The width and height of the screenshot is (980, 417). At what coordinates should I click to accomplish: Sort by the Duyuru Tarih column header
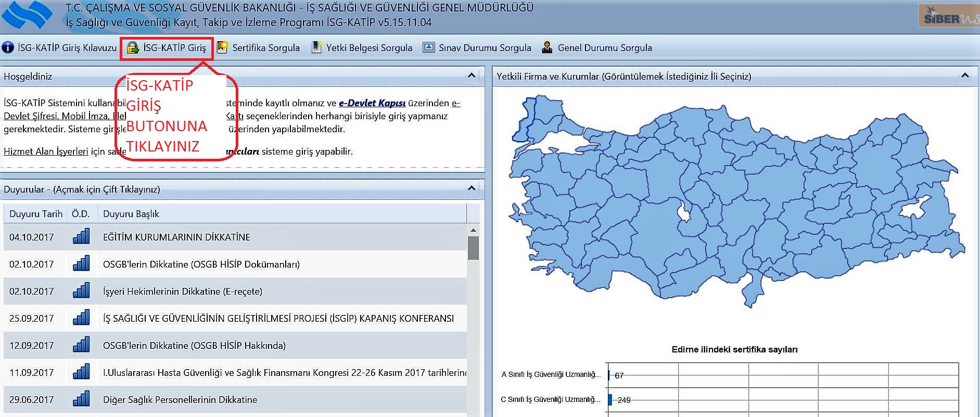[x=35, y=213]
